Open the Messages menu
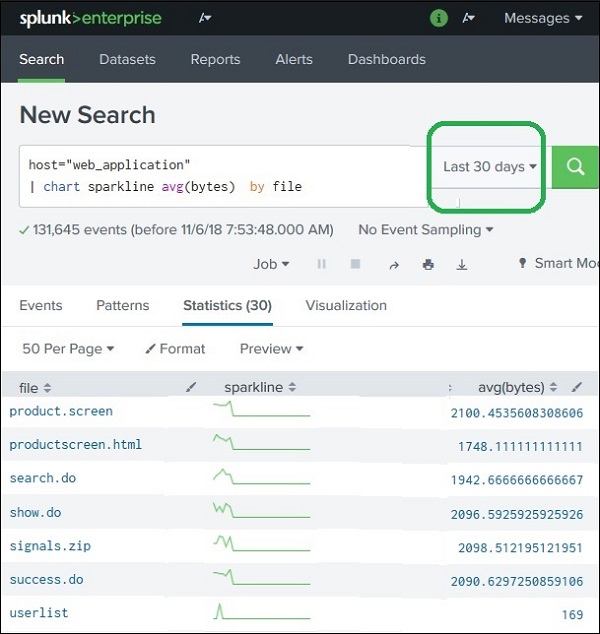600x634 pixels. [x=542, y=18]
